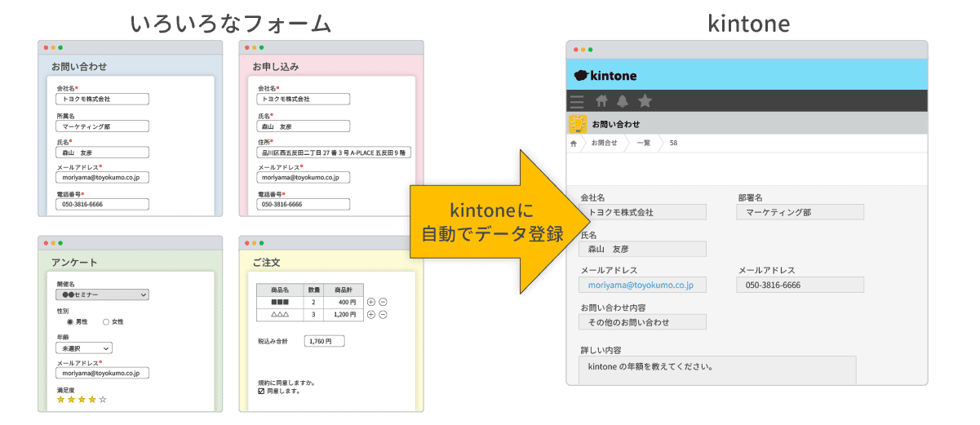Image resolution: width=980 pixels, height=425 pixels.
Task: Click the お問い合わせ app title in kintone
Action: pos(616,124)
